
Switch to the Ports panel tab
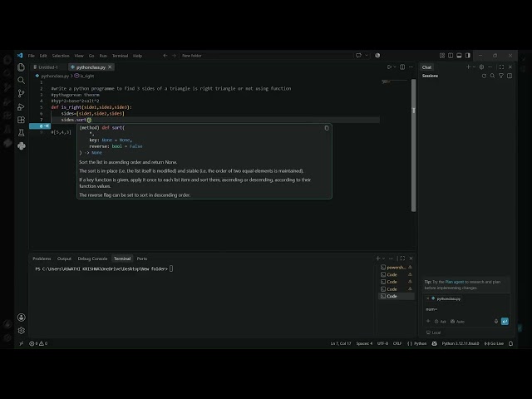(142, 259)
